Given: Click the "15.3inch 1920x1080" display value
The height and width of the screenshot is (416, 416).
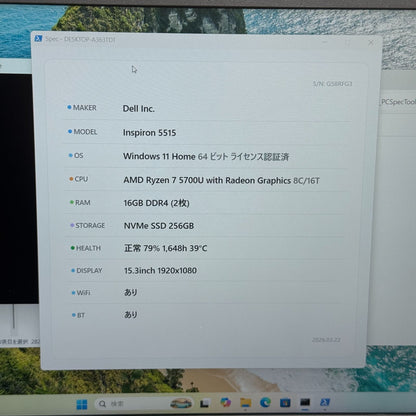Looking at the screenshot, I should tap(160, 270).
